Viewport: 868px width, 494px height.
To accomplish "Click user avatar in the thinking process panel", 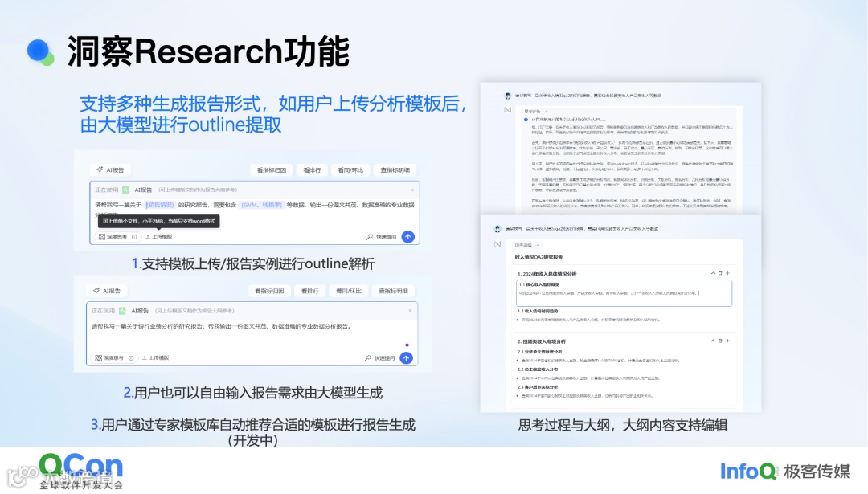I will [x=507, y=96].
